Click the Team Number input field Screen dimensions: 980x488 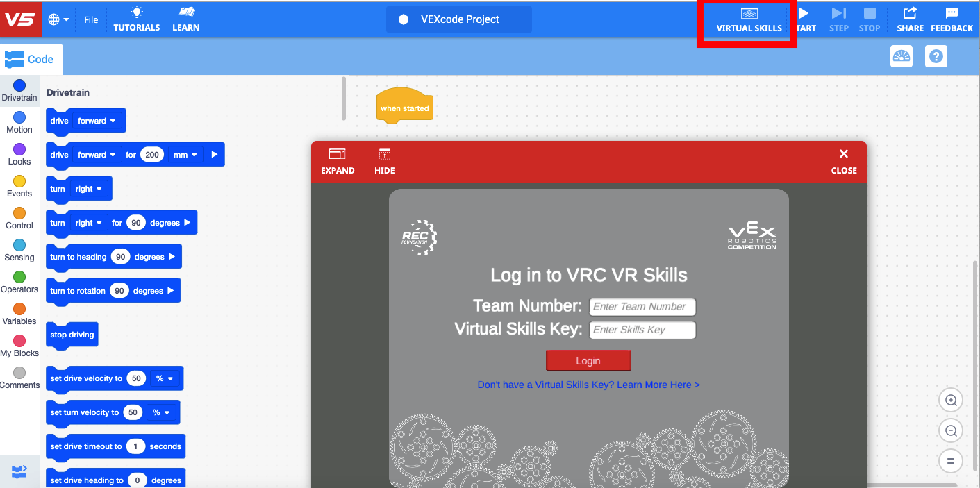pyautogui.click(x=642, y=307)
